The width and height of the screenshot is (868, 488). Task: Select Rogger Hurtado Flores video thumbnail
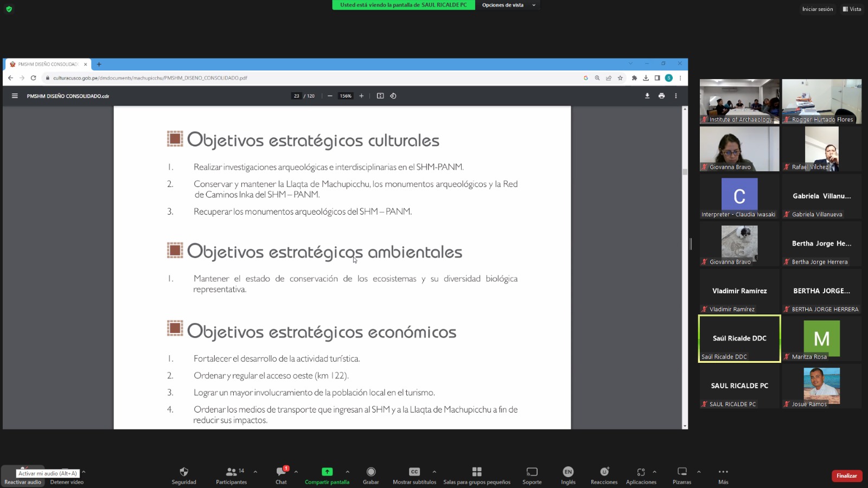click(822, 101)
